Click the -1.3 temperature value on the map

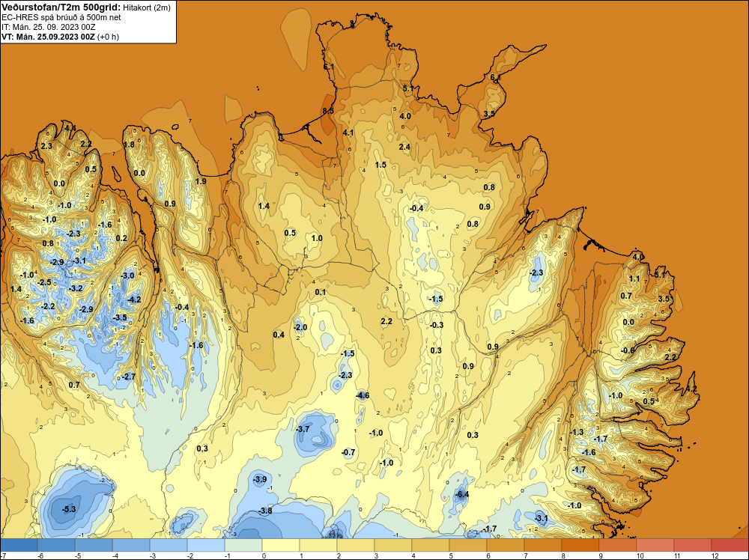577,432
